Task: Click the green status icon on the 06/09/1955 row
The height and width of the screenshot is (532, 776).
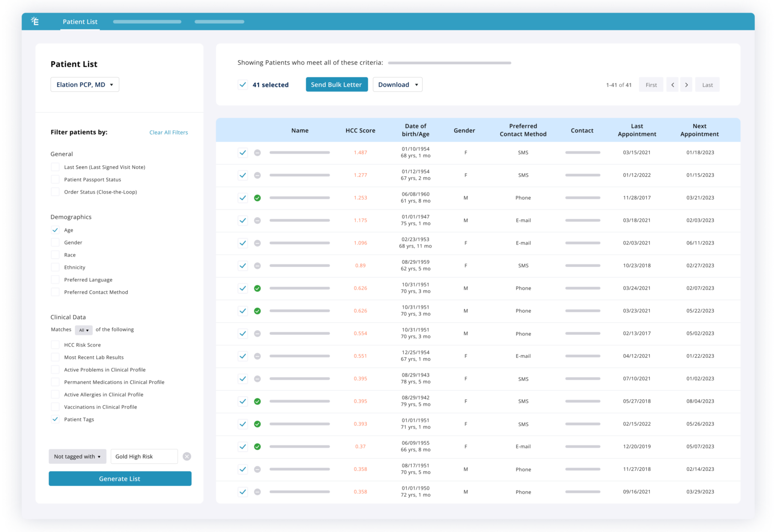Action: 257,446
